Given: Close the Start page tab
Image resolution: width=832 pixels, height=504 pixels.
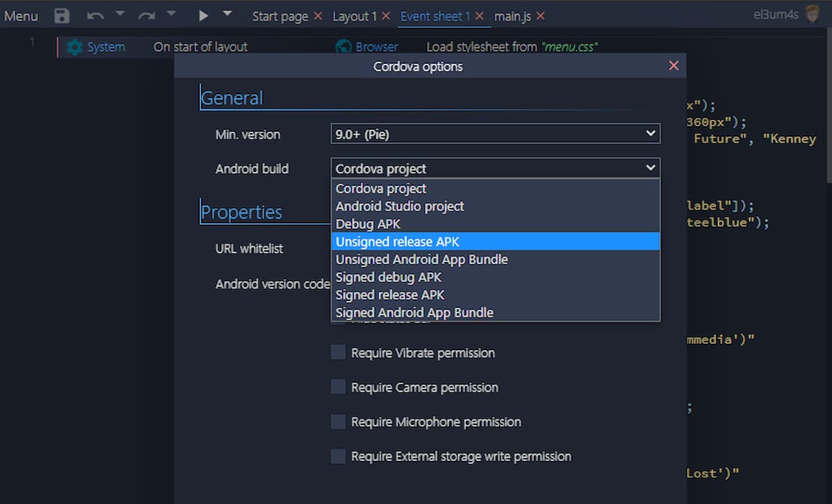Looking at the screenshot, I should (x=318, y=16).
